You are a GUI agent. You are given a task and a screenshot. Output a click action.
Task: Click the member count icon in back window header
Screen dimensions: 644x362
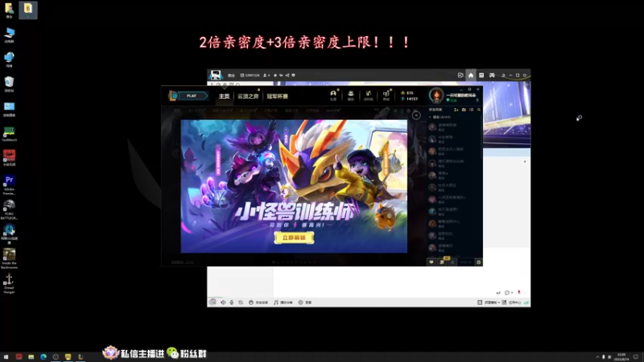coord(266,75)
